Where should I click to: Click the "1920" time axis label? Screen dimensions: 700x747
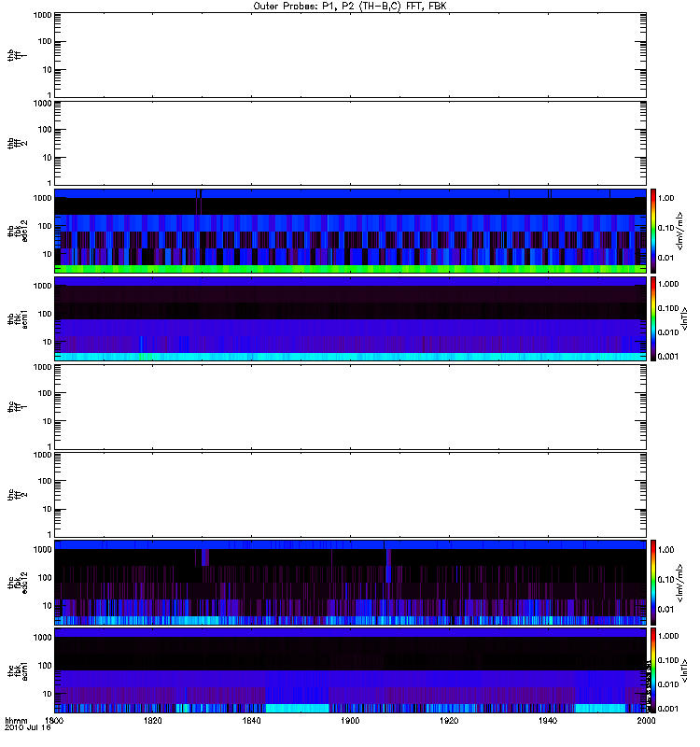coord(449,721)
